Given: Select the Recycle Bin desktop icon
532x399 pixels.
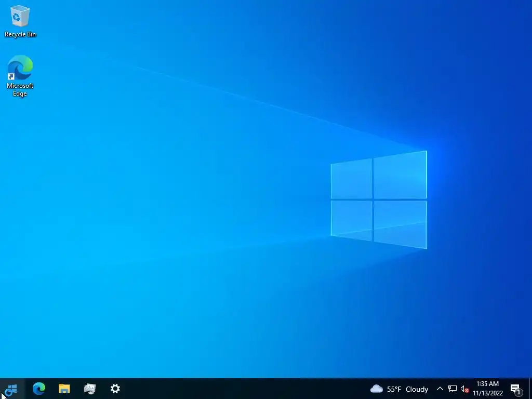Looking at the screenshot, I should (x=20, y=21).
